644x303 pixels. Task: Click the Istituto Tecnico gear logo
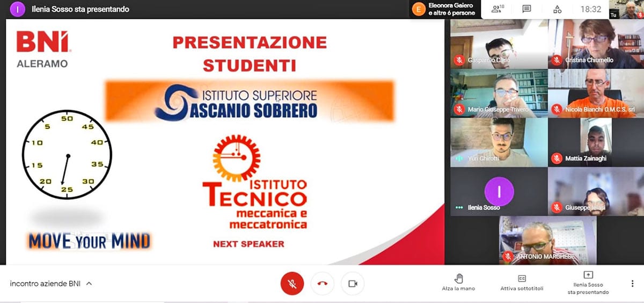pyautogui.click(x=236, y=158)
